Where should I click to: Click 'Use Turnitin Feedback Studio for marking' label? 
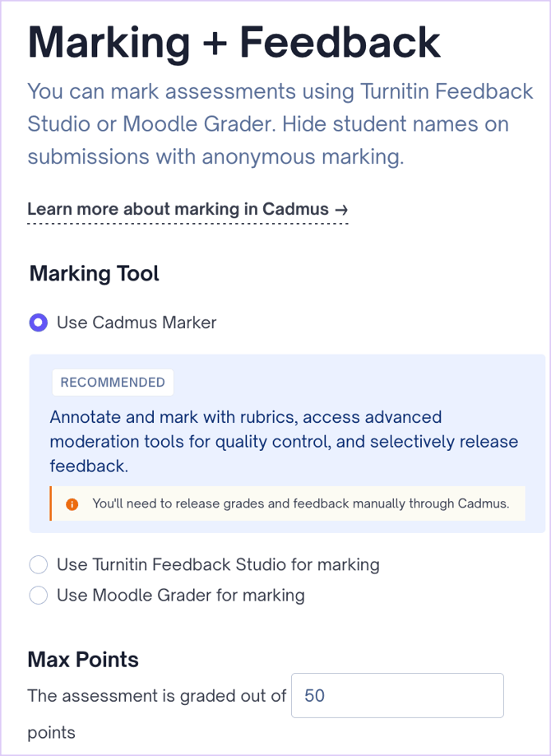click(218, 564)
